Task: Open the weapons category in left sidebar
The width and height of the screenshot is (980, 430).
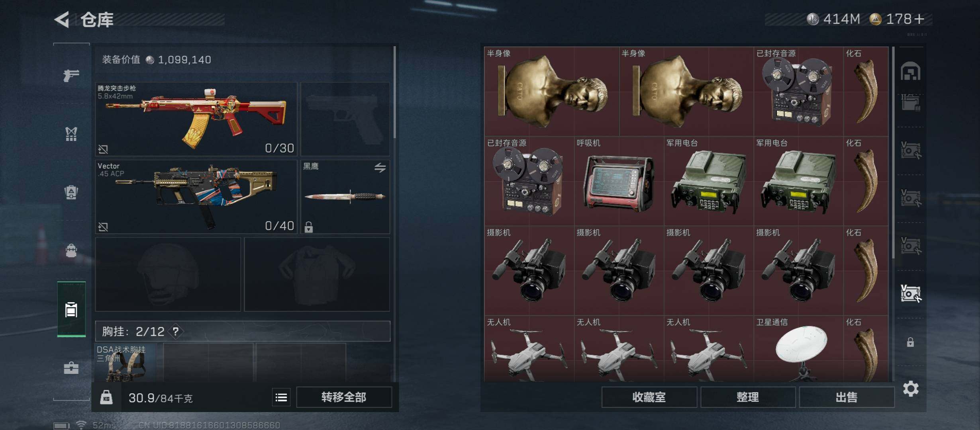Action: tap(71, 75)
